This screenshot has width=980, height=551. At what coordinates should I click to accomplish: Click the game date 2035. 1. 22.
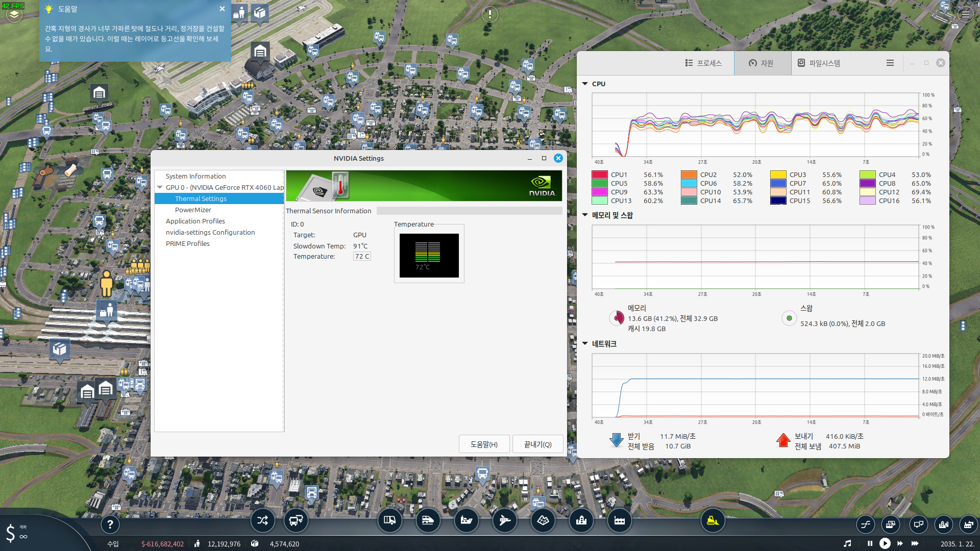click(957, 544)
